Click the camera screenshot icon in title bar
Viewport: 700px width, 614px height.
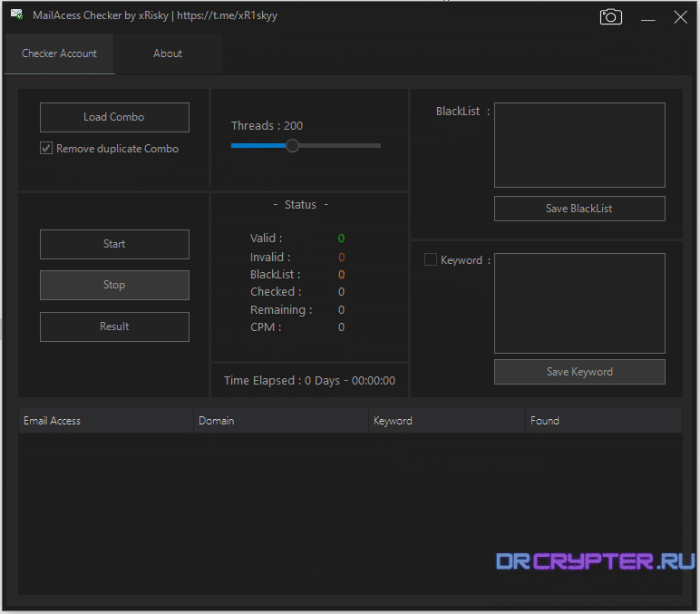point(611,17)
